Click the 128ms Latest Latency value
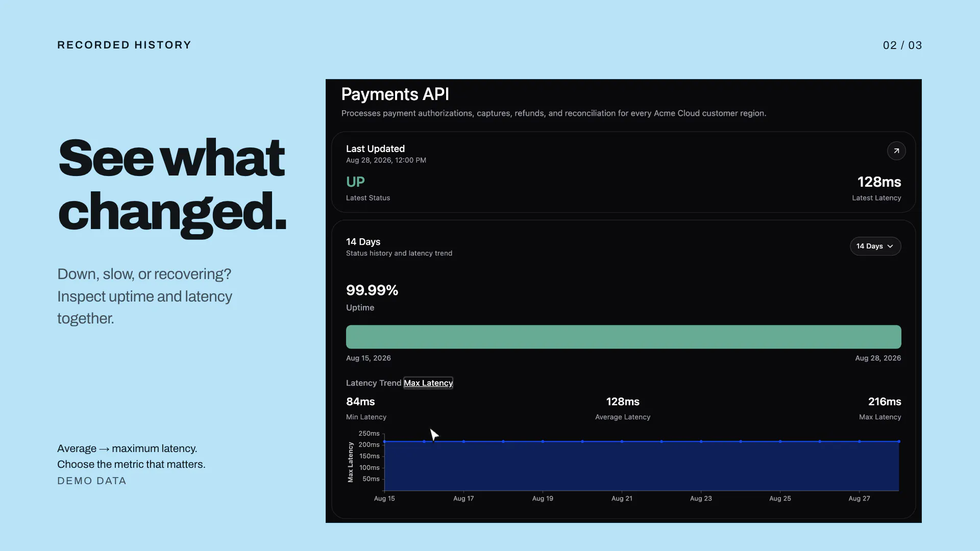 click(x=879, y=182)
